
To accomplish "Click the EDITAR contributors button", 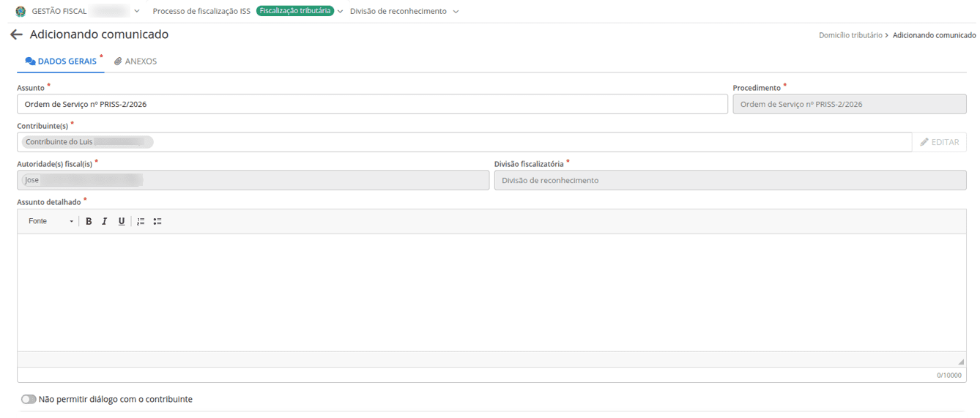I will pyautogui.click(x=940, y=142).
